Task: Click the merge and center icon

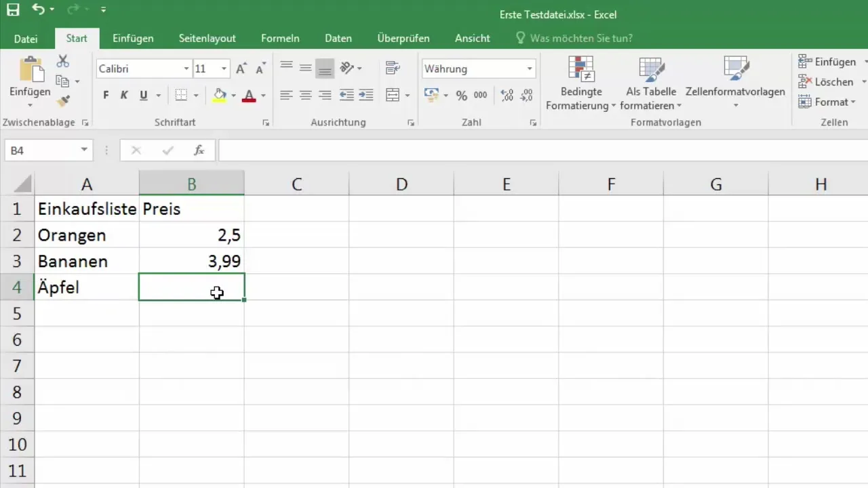Action: [x=393, y=95]
